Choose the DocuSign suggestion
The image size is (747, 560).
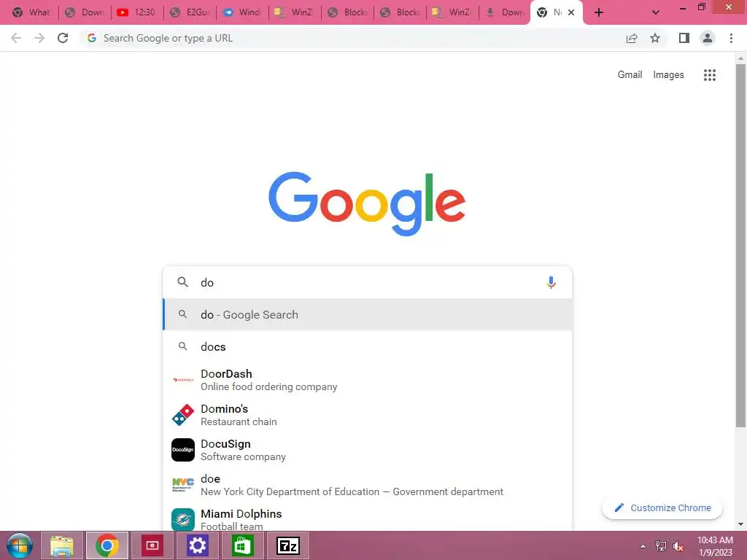click(x=368, y=450)
